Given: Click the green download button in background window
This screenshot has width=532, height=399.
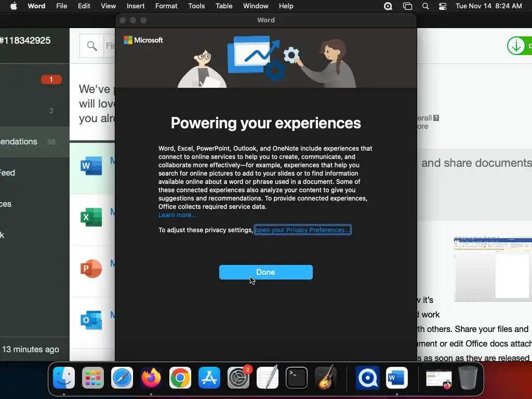Looking at the screenshot, I should pos(520,46).
